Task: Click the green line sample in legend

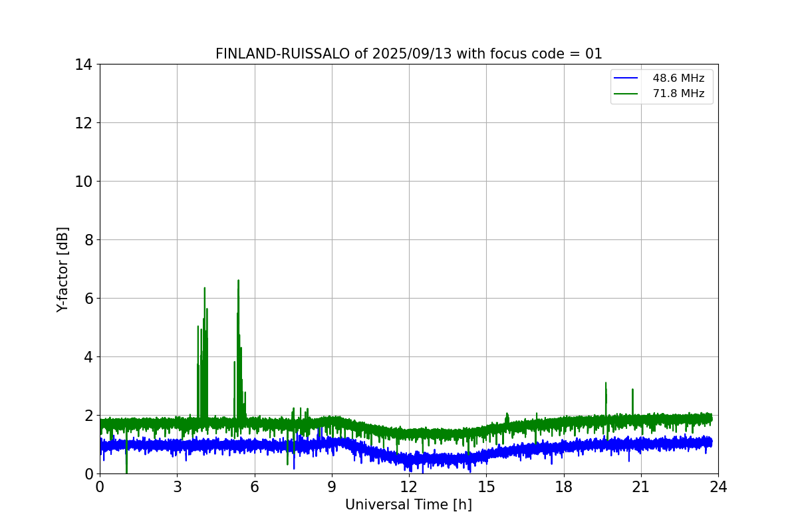Action: (x=626, y=94)
